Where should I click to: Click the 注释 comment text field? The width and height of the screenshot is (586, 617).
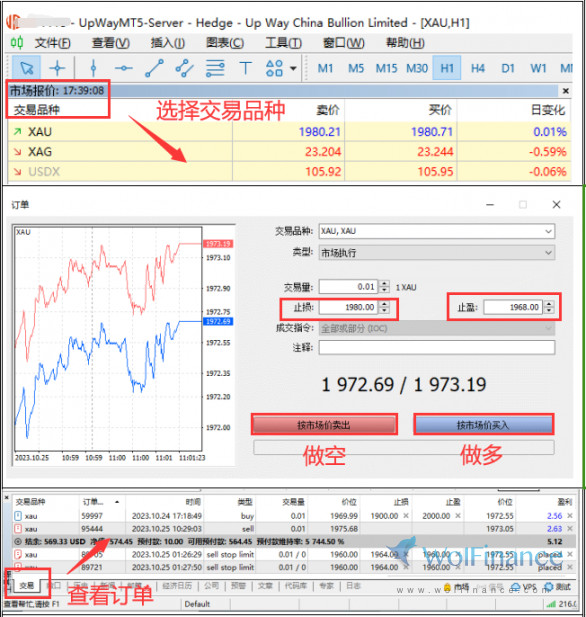436,347
